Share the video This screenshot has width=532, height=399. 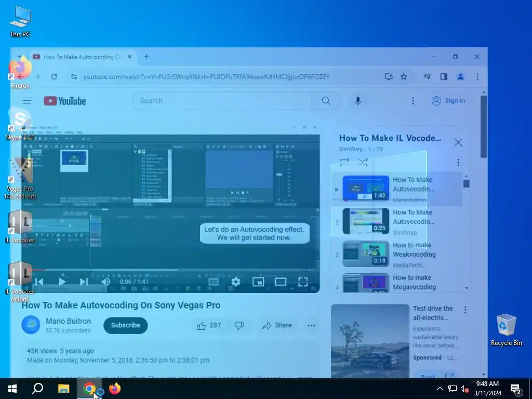[x=277, y=325]
